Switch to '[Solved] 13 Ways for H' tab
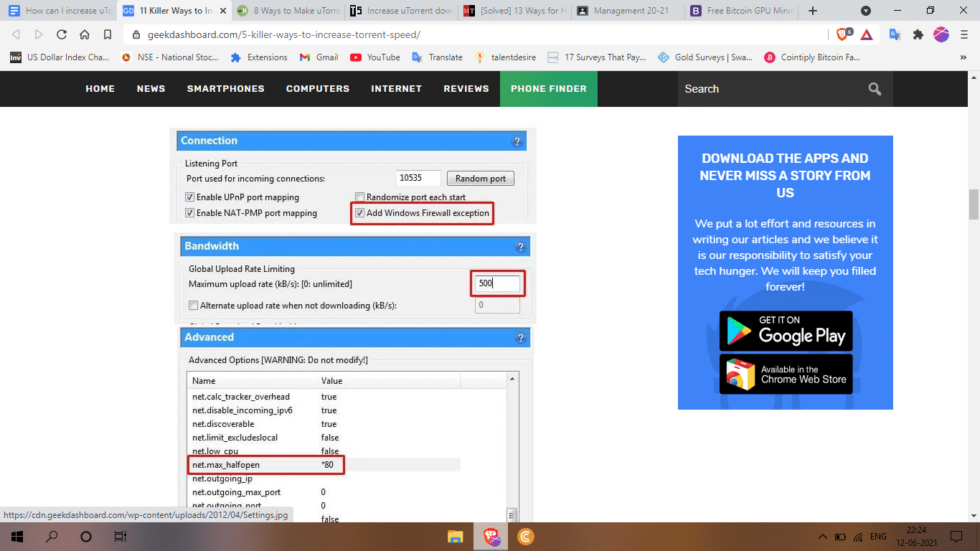Image resolution: width=980 pixels, height=551 pixels. [x=514, y=11]
